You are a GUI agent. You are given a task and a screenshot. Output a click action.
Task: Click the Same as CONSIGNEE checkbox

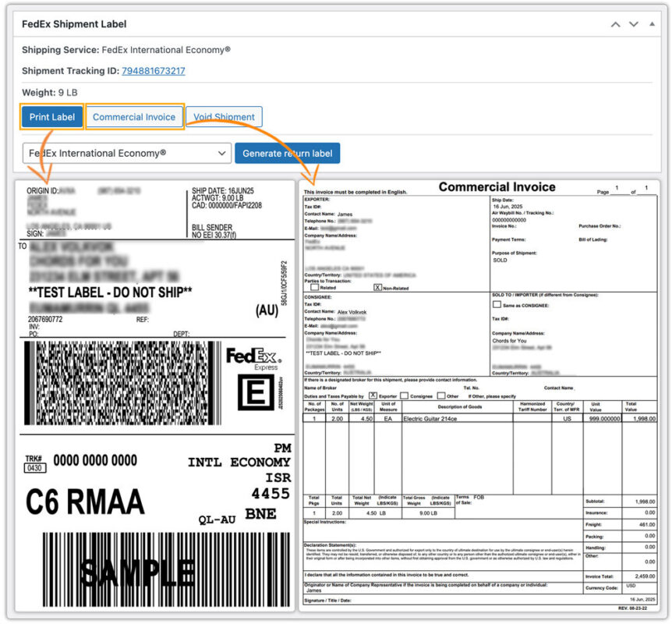tap(497, 304)
